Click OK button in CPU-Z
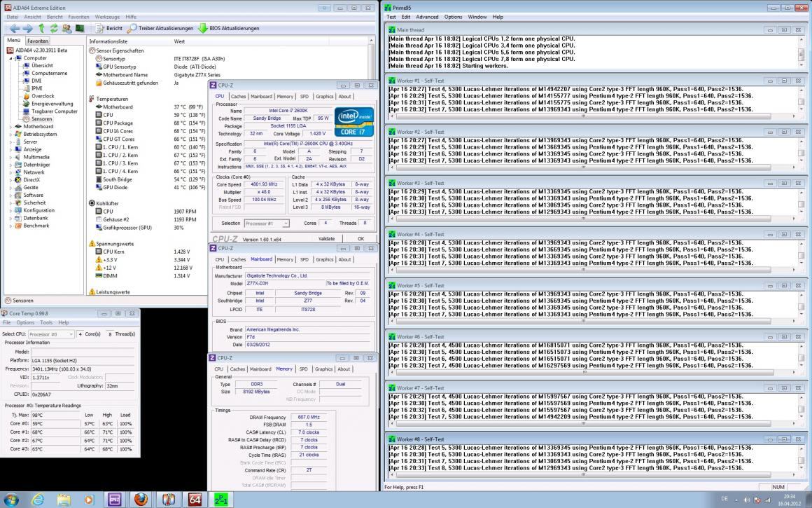 pyautogui.click(x=361, y=239)
